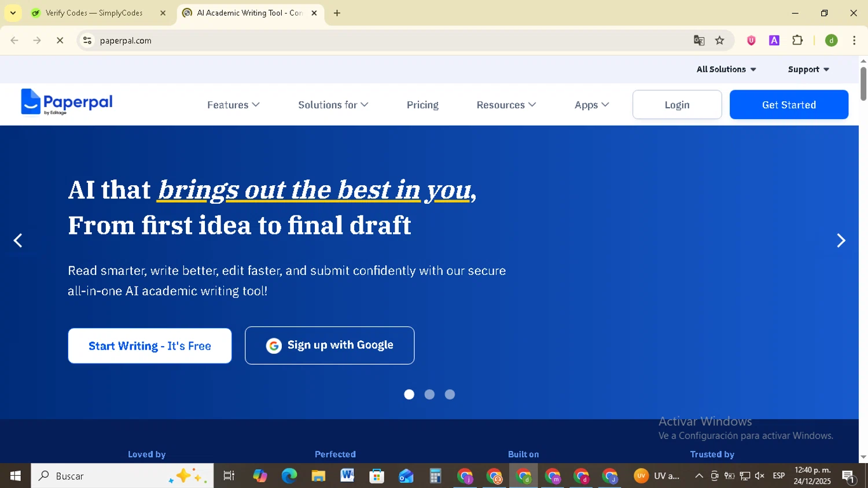Expand the All Solutions dropdown
Viewport: 868px width, 488px height.
pyautogui.click(x=726, y=69)
